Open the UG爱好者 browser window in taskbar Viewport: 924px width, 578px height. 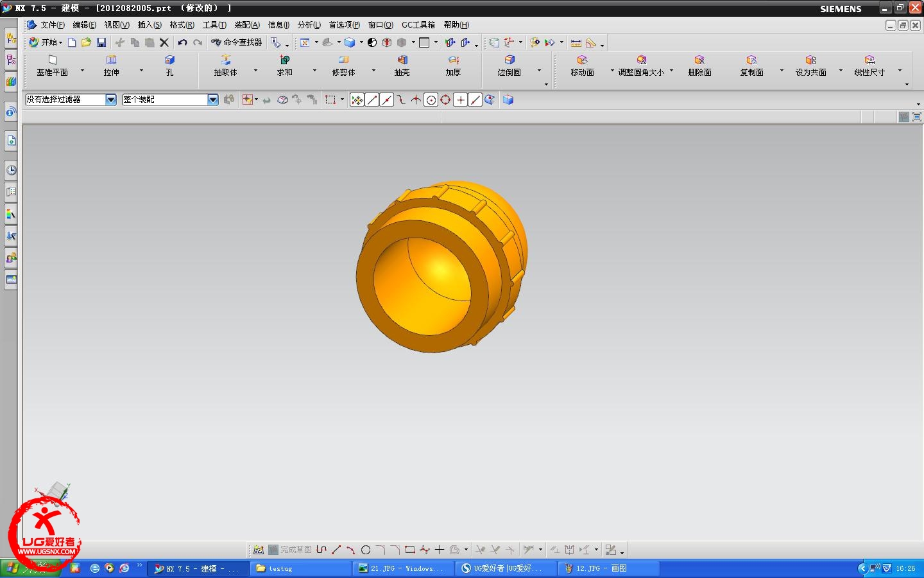pyautogui.click(x=506, y=568)
